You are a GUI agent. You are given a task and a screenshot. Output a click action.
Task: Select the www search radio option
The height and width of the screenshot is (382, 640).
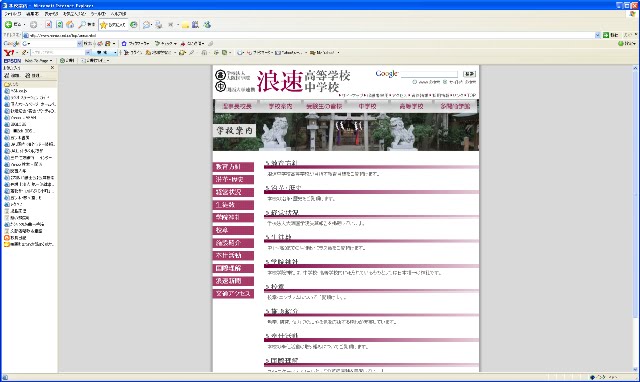click(x=414, y=82)
